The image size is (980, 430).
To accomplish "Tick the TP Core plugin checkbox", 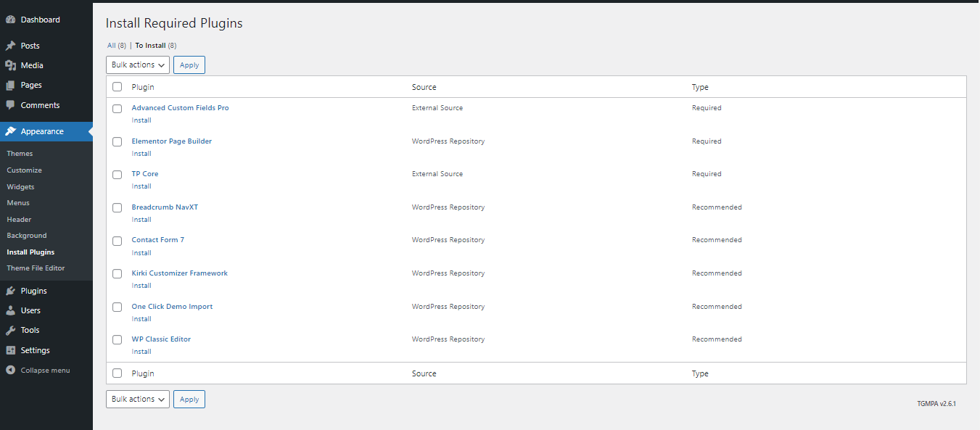I will (x=117, y=175).
